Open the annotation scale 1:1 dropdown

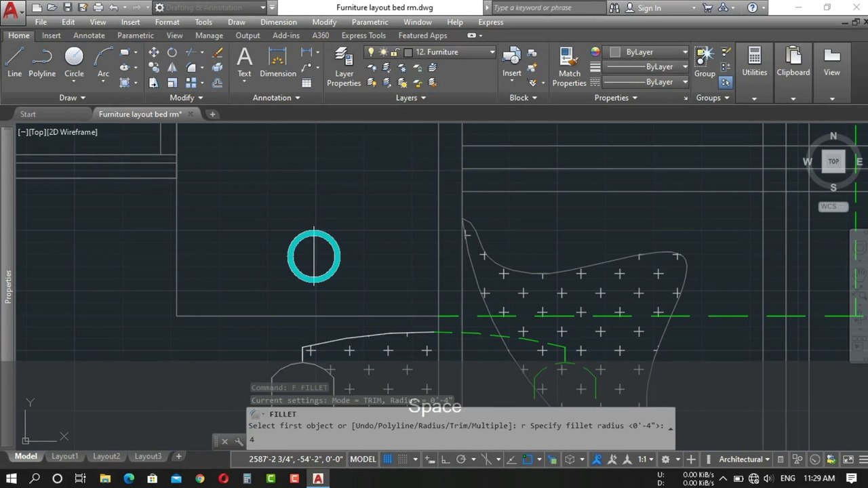click(646, 459)
